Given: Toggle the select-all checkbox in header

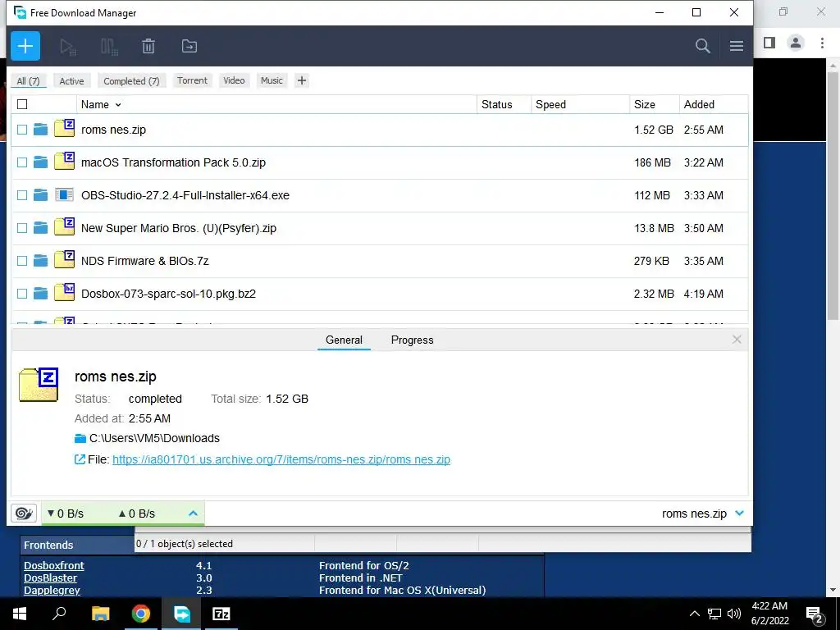Looking at the screenshot, I should point(22,104).
